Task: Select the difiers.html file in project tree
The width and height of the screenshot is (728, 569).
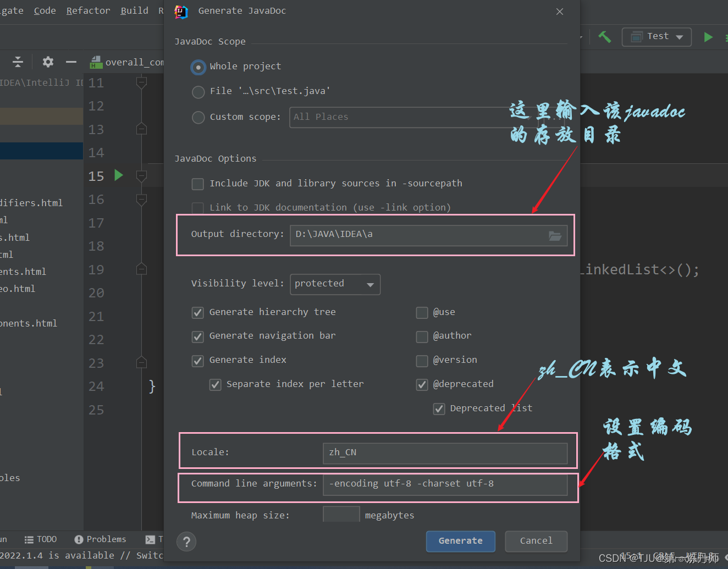Action: 31,203
